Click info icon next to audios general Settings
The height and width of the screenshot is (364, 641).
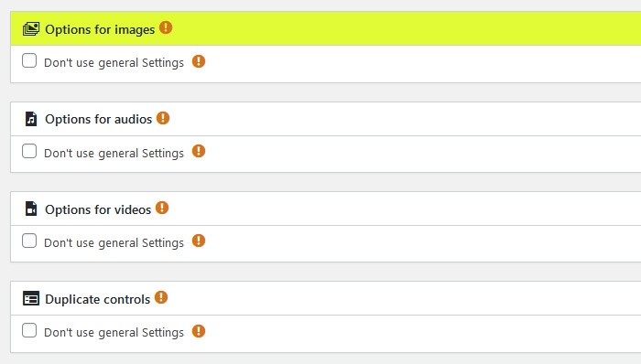point(199,152)
